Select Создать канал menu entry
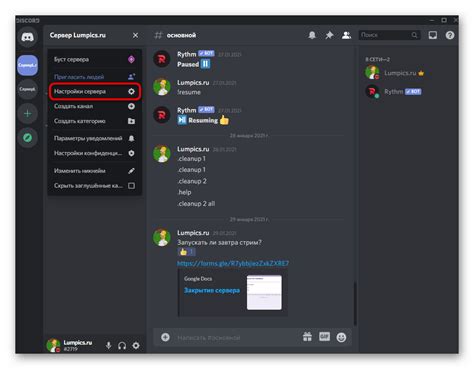This screenshot has width=474, height=369. [x=94, y=106]
